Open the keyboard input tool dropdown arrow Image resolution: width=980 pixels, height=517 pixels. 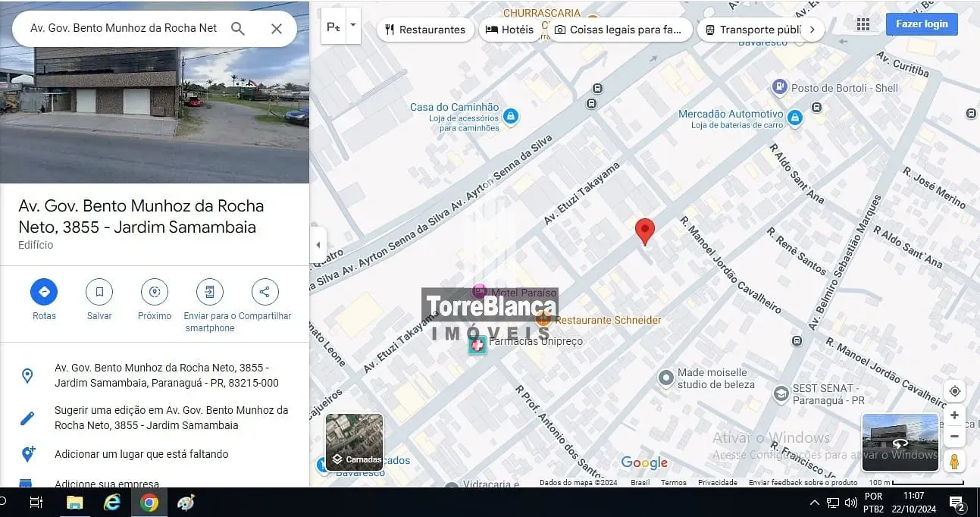pyautogui.click(x=353, y=24)
